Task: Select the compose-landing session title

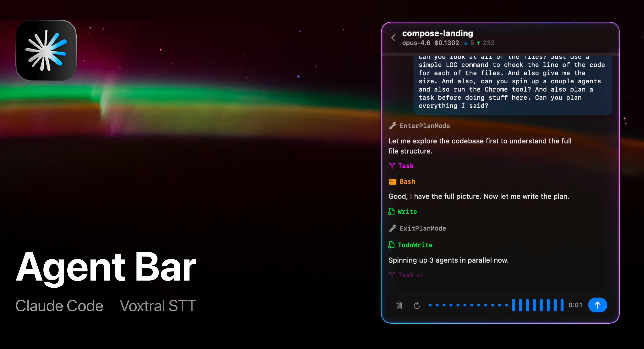Action: (x=438, y=34)
